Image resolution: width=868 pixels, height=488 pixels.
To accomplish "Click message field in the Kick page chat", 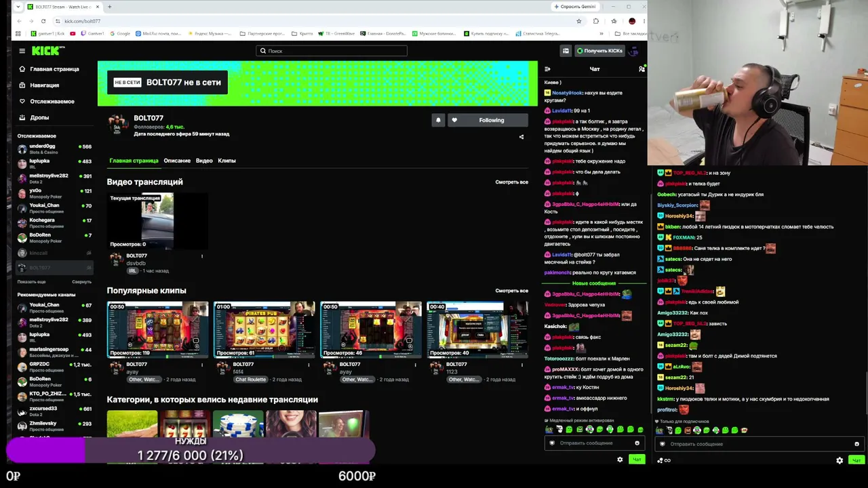I will (593, 443).
